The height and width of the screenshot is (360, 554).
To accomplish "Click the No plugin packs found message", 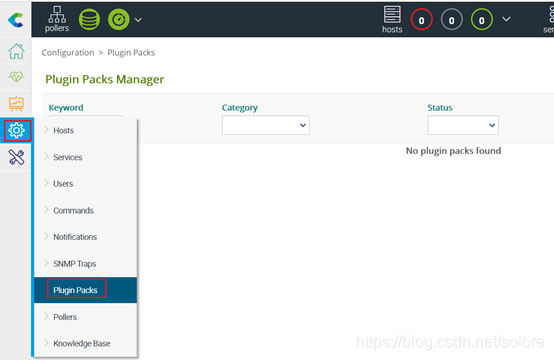I will coord(453,151).
